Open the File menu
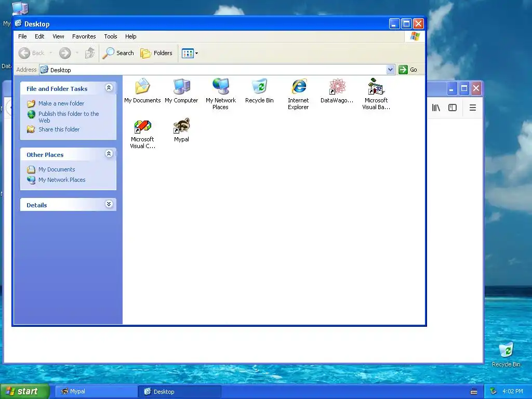The image size is (532, 399). point(22,36)
